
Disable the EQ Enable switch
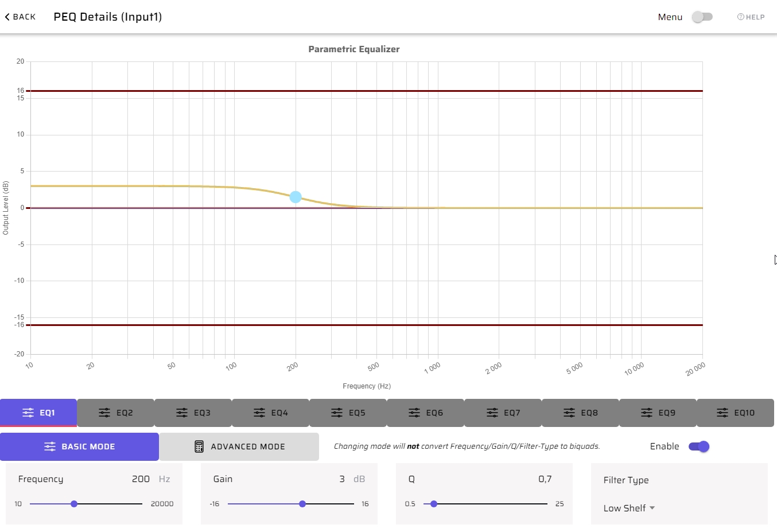pyautogui.click(x=699, y=446)
